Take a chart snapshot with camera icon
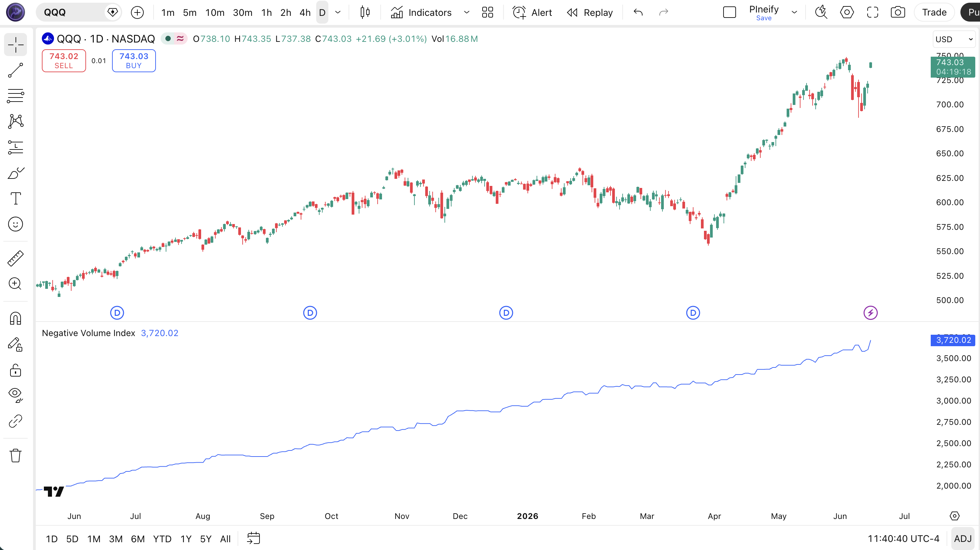Screen dimensions: 980x550 pos(898,12)
